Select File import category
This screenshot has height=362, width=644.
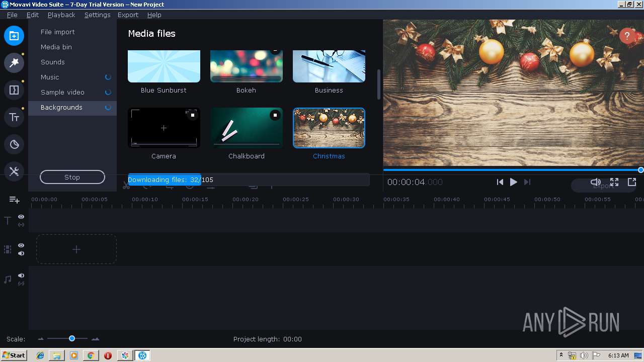coord(72,32)
